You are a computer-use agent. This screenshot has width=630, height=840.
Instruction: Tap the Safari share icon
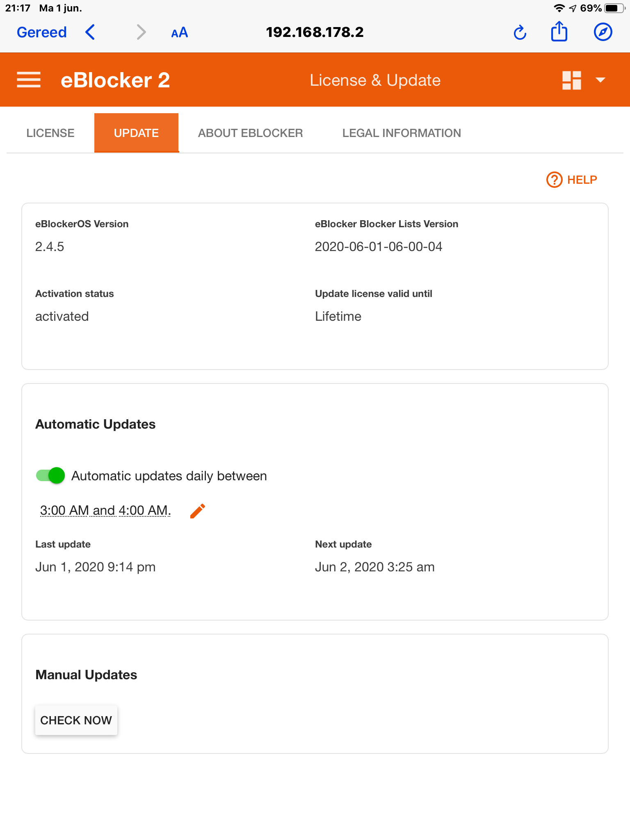coord(559,32)
